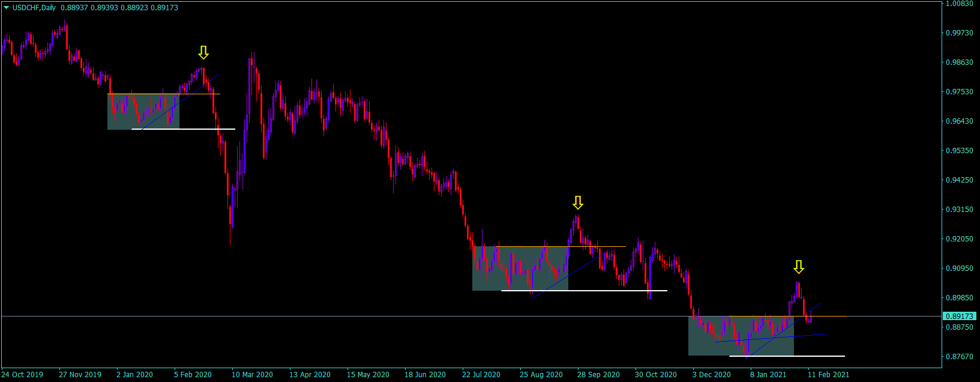Image resolution: width=980 pixels, height=382 pixels.
Task: Click the low value 0.88923 in the header
Action: pos(134,8)
